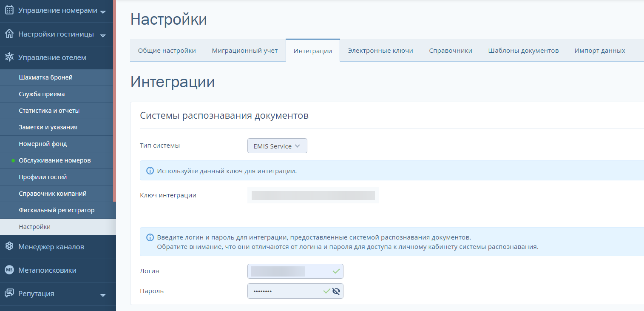Click inside the Пароль input field
This screenshot has height=311, width=644.
[x=295, y=291]
